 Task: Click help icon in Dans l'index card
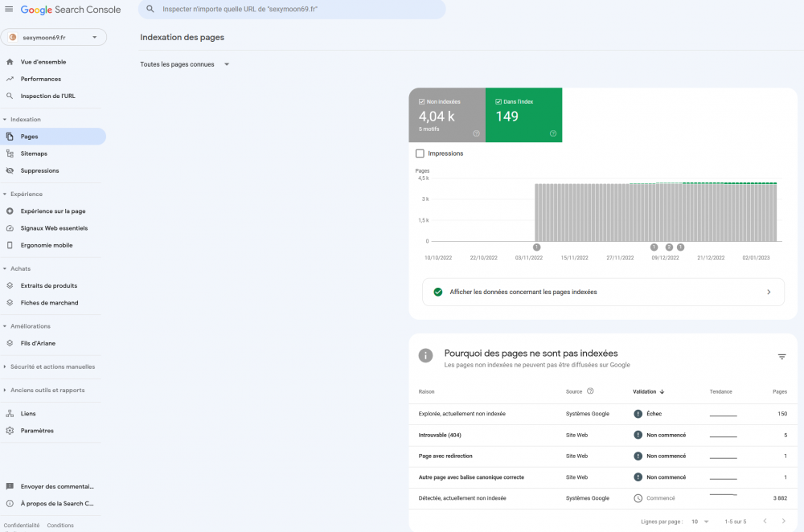pyautogui.click(x=553, y=133)
